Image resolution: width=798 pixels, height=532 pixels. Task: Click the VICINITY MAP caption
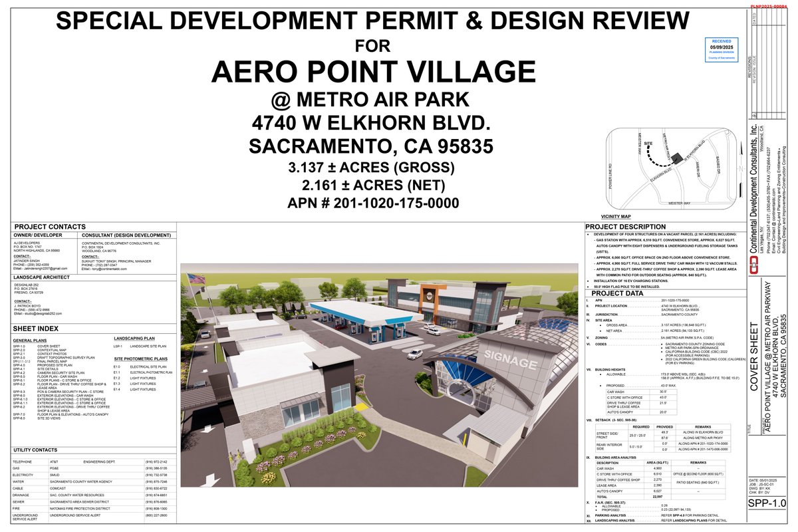[x=615, y=217]
